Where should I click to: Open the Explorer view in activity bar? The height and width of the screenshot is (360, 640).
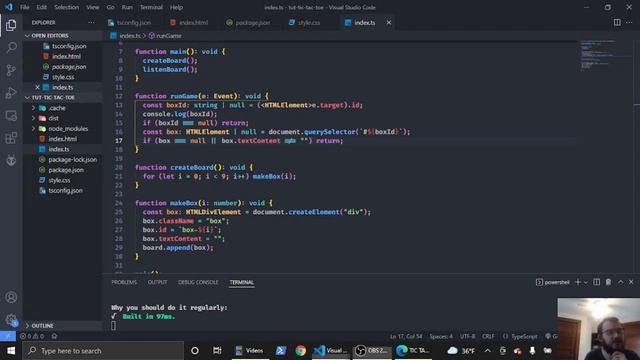click(11, 25)
